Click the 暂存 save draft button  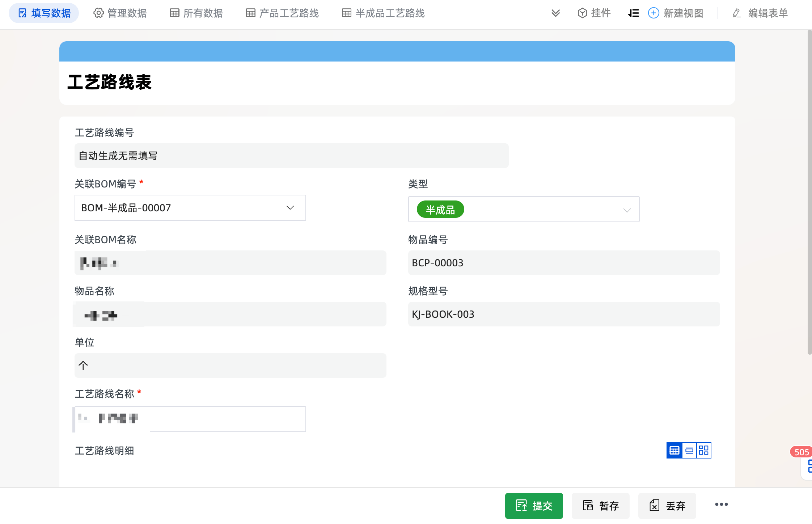point(600,506)
